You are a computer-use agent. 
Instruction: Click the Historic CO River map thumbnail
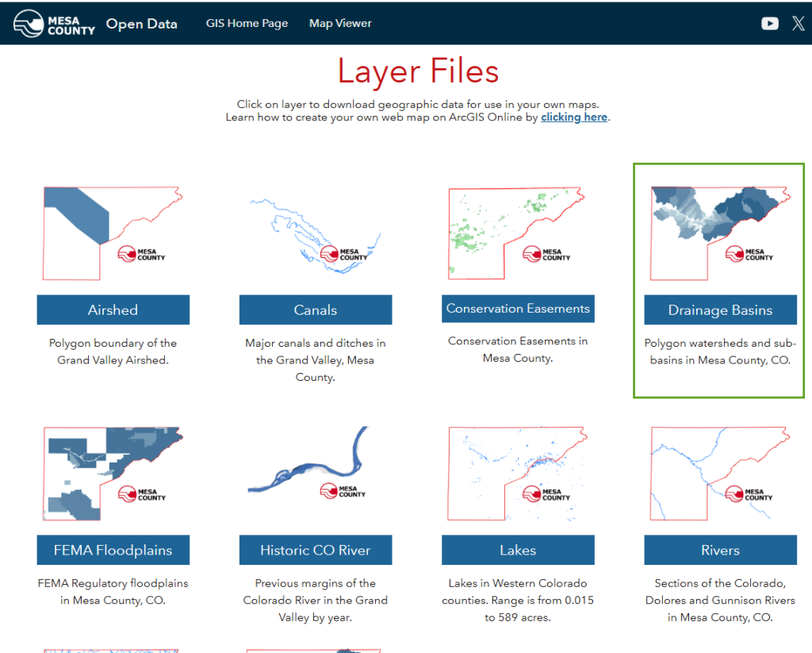point(315,474)
